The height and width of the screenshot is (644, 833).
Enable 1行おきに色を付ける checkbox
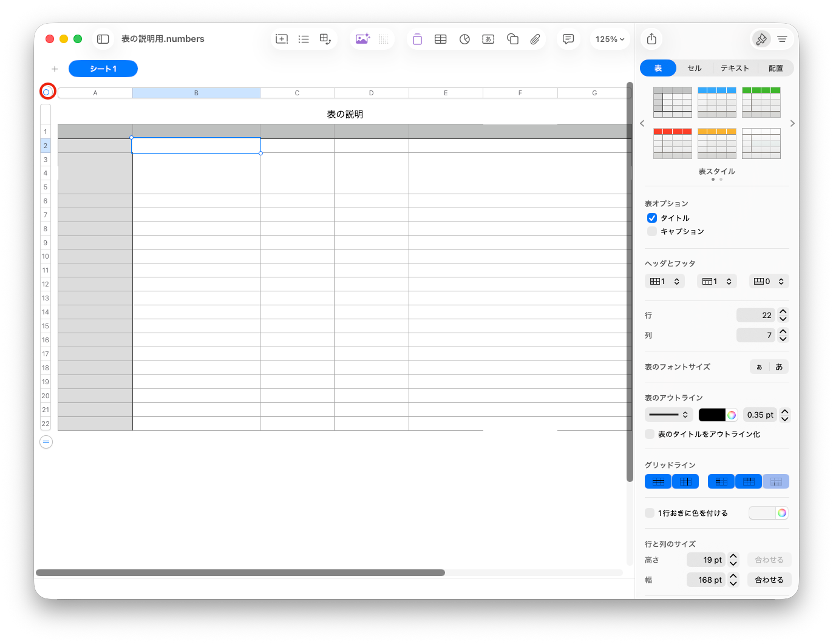point(650,513)
